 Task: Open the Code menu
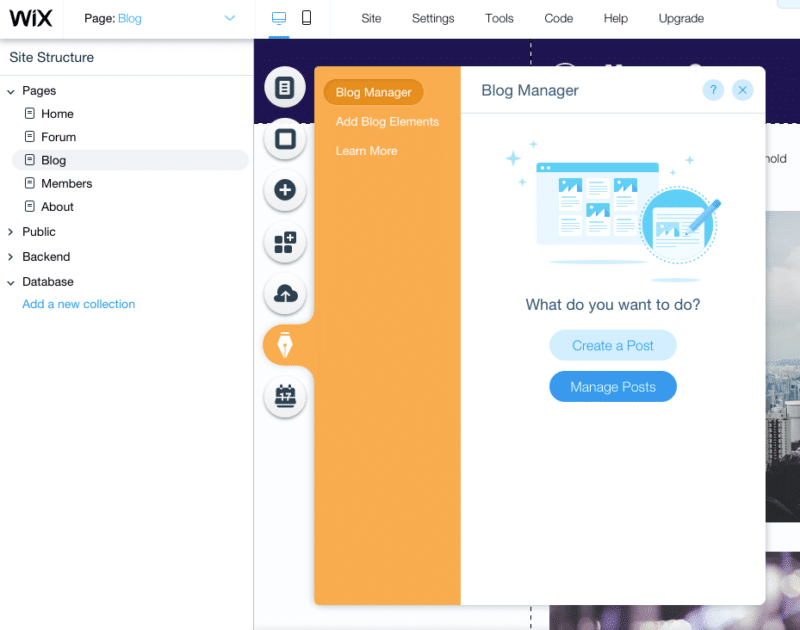pyautogui.click(x=559, y=18)
